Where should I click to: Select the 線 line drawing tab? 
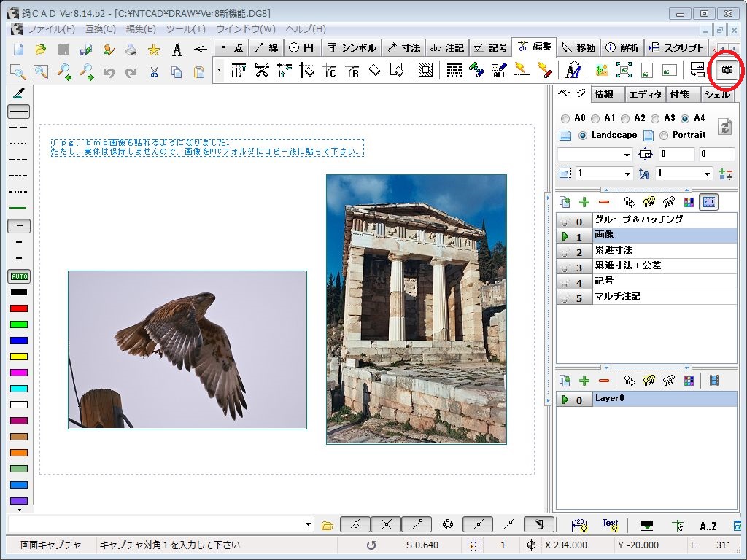pos(266,47)
